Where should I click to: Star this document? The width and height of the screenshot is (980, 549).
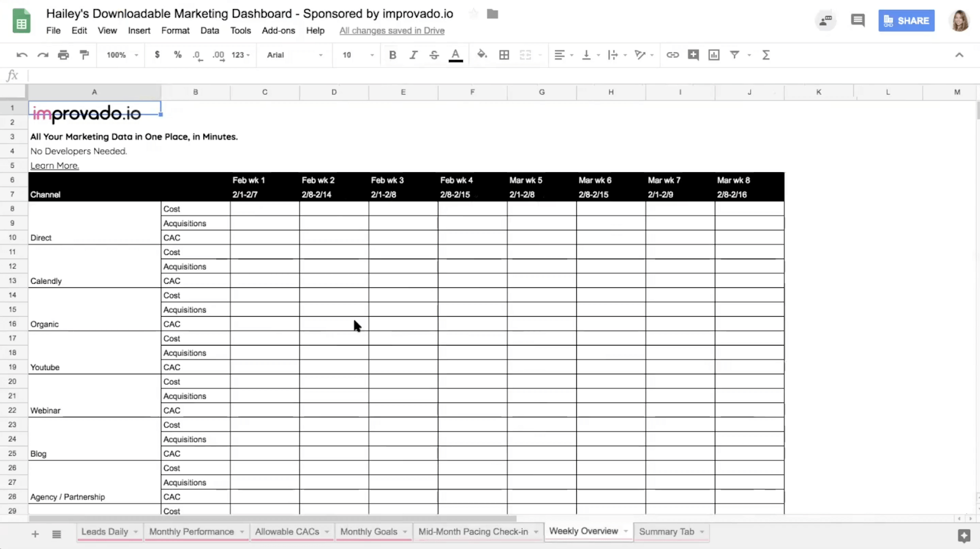click(473, 13)
